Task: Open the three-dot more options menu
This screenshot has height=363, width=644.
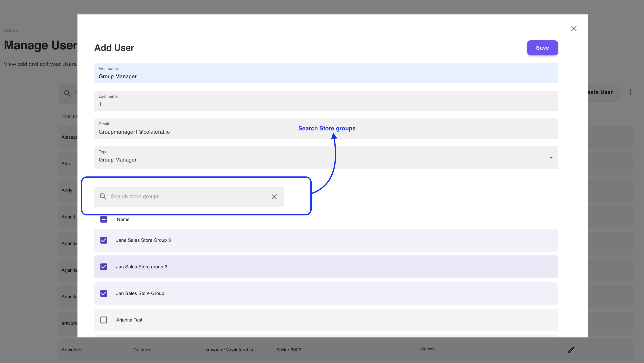Action: [x=630, y=92]
